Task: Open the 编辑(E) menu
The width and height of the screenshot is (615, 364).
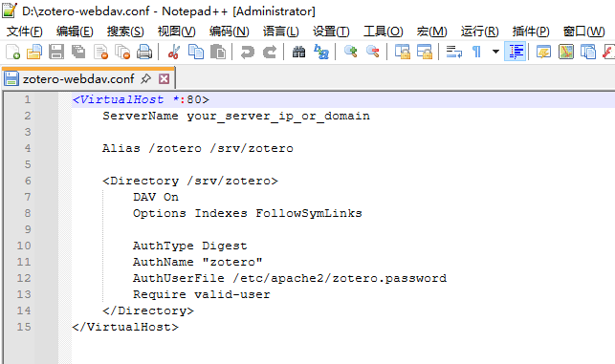Action: pyautogui.click(x=75, y=32)
